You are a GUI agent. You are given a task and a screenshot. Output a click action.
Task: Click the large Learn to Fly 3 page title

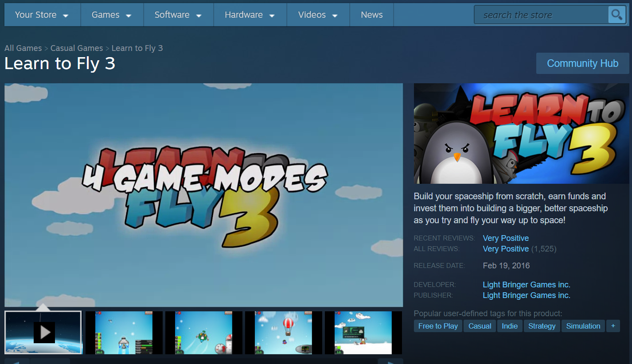(x=60, y=64)
